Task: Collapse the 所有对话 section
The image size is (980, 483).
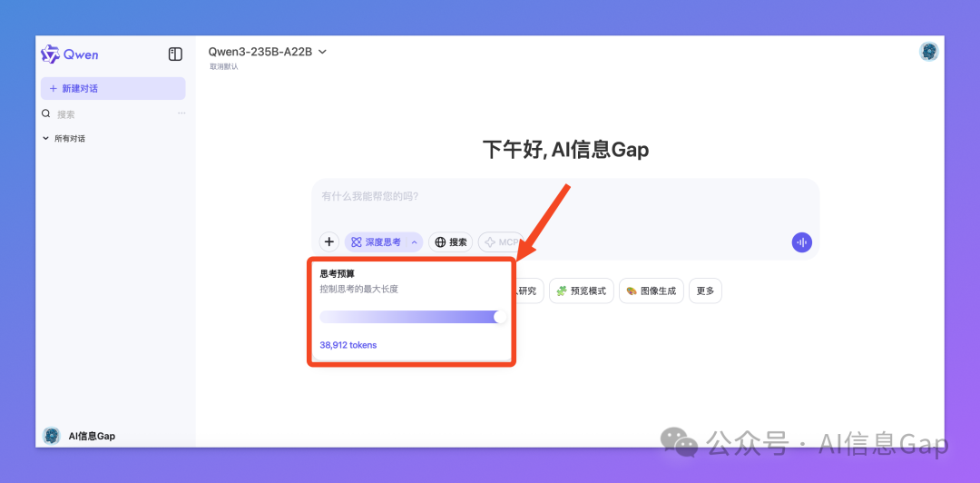Action: pos(64,138)
